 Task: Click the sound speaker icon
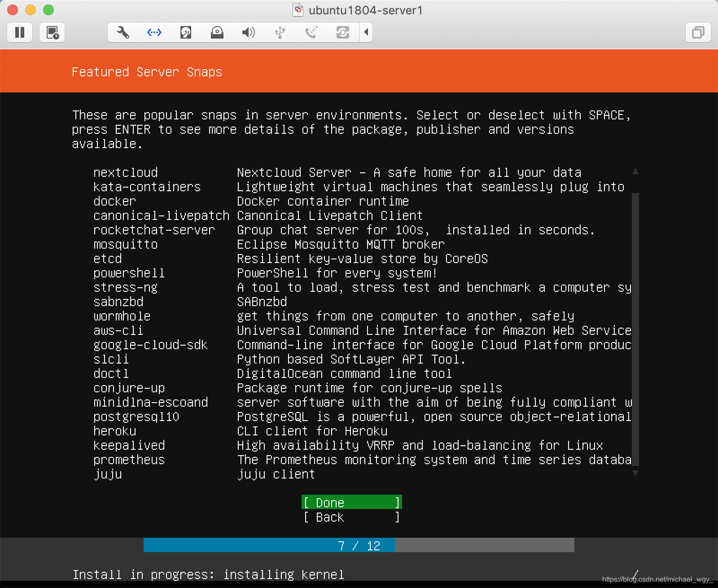pyautogui.click(x=249, y=32)
